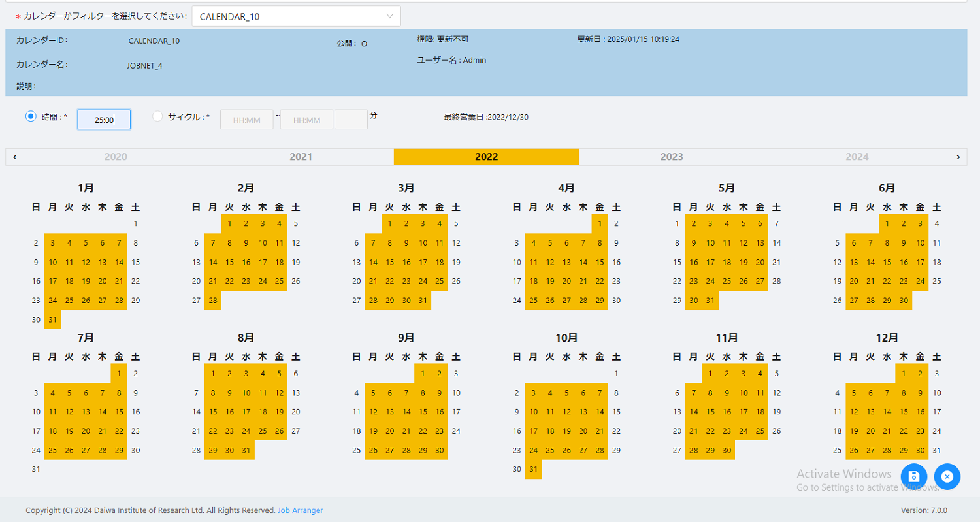
Task: Select the 2024 year tab
Action: point(857,157)
